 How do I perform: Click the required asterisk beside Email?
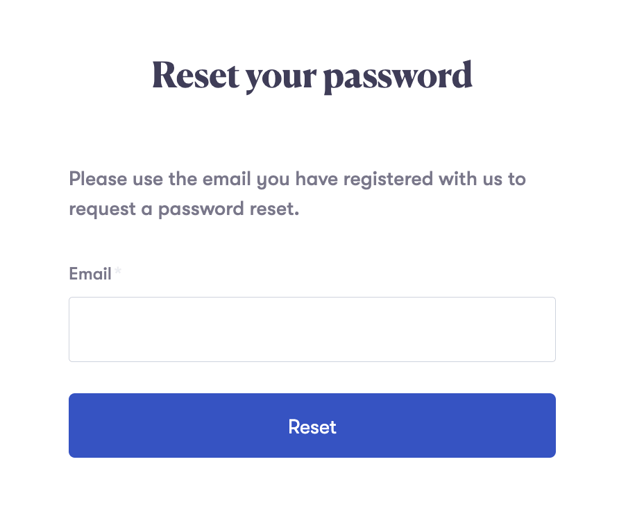click(118, 270)
